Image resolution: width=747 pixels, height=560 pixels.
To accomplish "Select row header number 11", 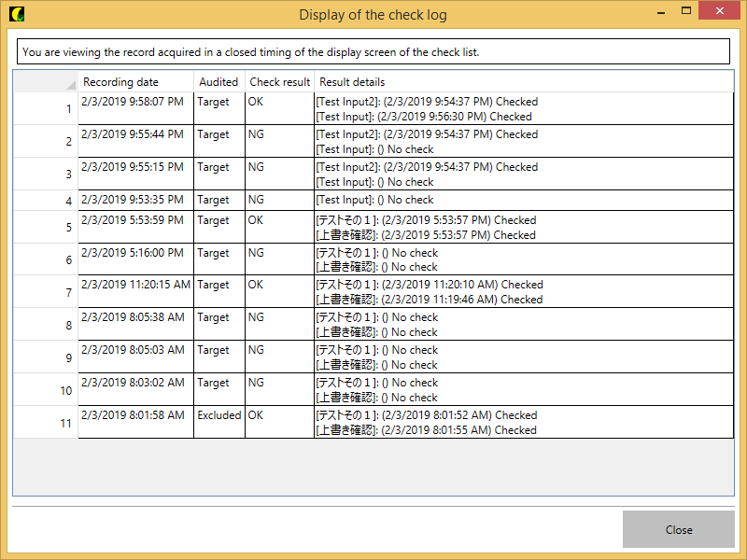I will [46, 423].
